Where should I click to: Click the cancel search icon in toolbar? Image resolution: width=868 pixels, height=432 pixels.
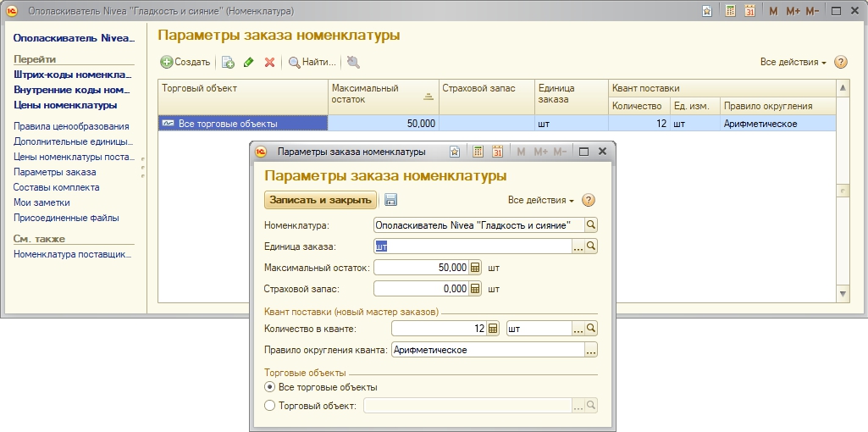pyautogui.click(x=353, y=62)
